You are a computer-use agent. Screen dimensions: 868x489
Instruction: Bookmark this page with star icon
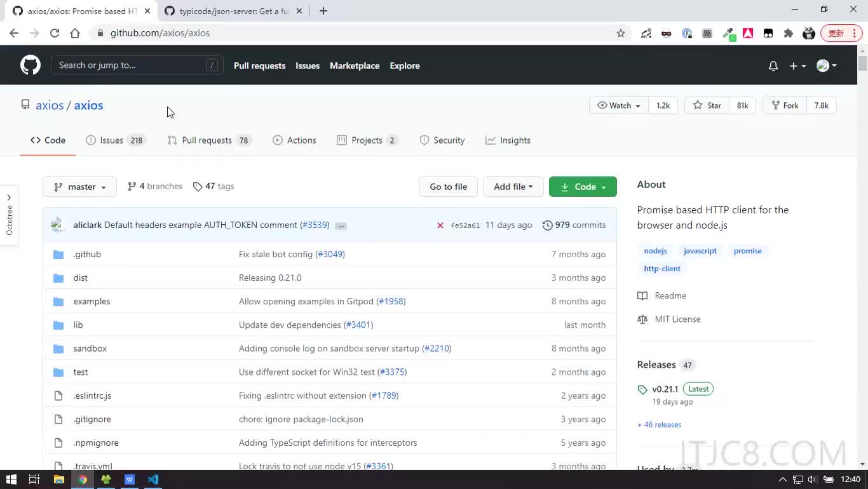coord(621,33)
